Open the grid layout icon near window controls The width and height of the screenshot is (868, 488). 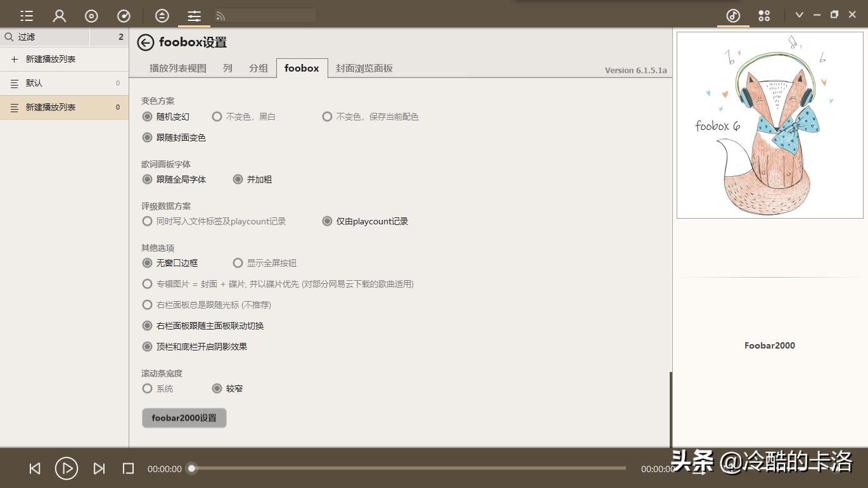[x=763, y=15]
